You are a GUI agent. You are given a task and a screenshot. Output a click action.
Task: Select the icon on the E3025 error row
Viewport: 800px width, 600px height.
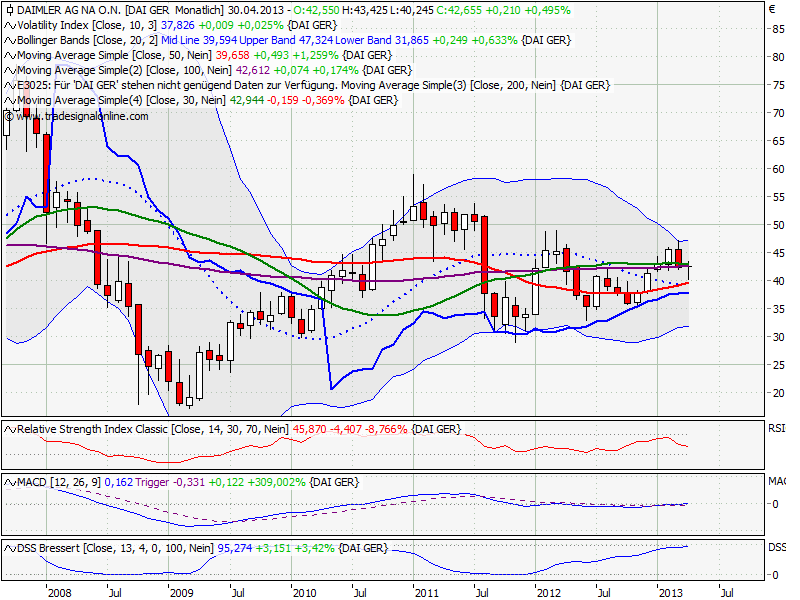9,85
